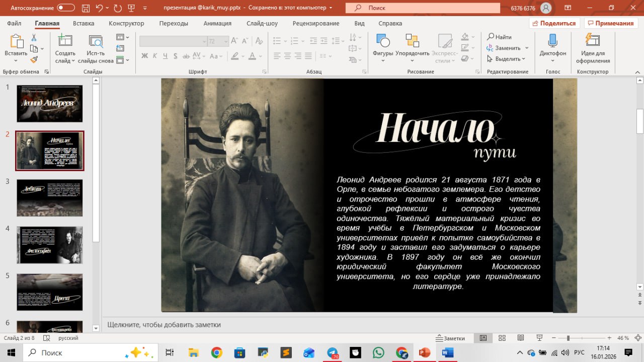Viewport: 644px width, 362px height.
Task: Toggle text shadow (S)
Action: tap(175, 56)
